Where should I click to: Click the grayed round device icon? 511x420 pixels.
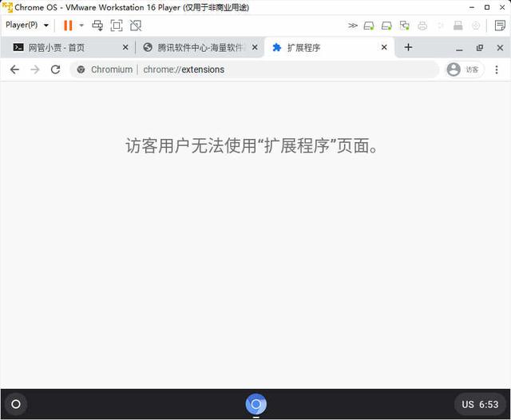coord(476,26)
